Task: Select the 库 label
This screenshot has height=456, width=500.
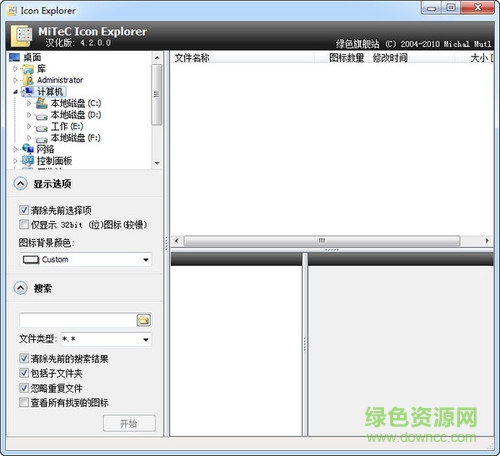Action: point(41,69)
